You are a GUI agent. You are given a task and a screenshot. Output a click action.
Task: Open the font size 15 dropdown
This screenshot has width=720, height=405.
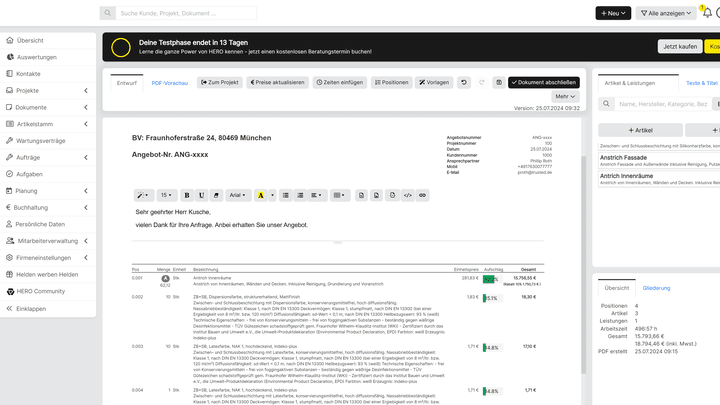point(168,195)
